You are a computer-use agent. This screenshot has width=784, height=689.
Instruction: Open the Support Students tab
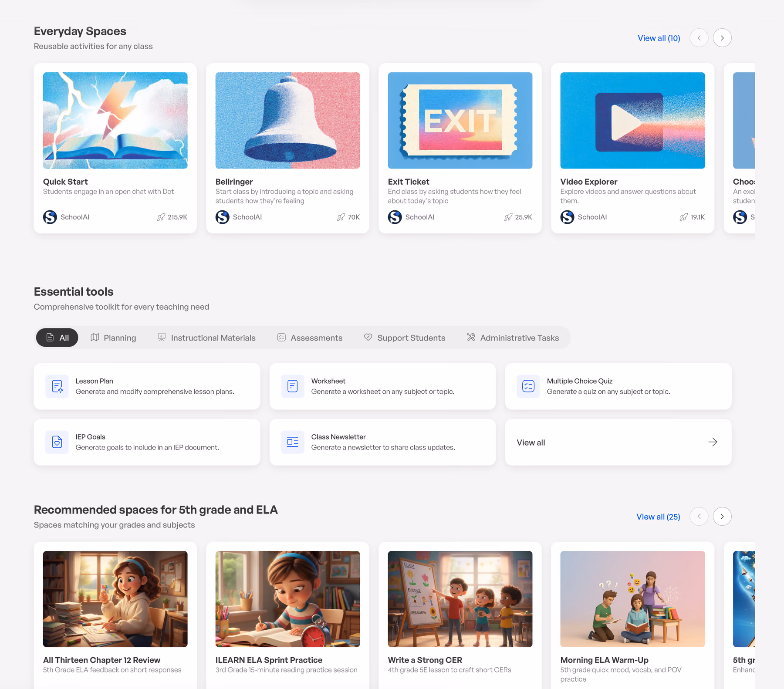point(405,338)
